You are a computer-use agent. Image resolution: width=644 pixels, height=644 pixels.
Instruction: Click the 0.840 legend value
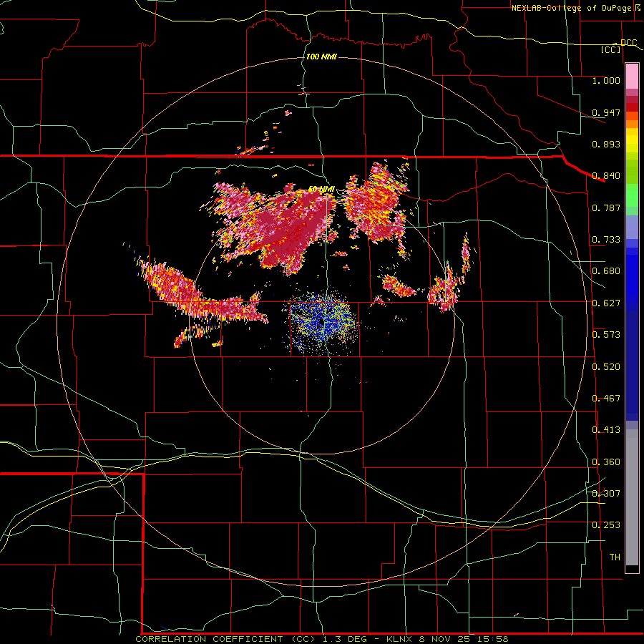606,176
